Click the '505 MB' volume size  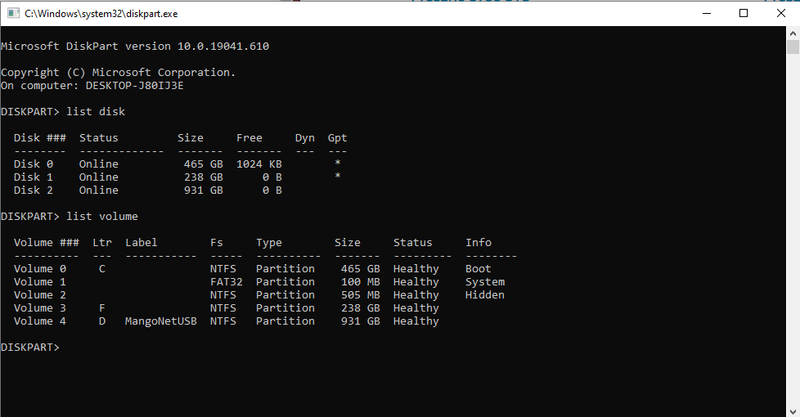pos(360,295)
